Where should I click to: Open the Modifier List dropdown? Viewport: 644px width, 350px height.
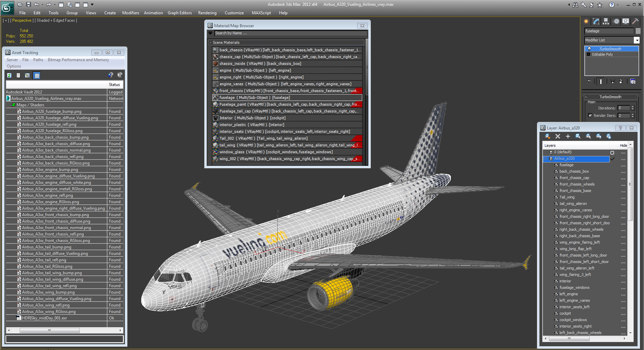[637, 40]
